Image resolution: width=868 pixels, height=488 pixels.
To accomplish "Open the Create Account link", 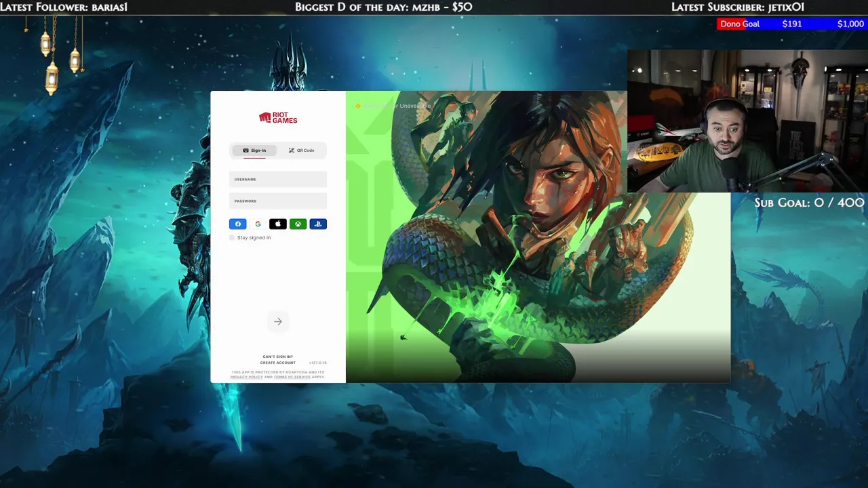I will coord(278,363).
